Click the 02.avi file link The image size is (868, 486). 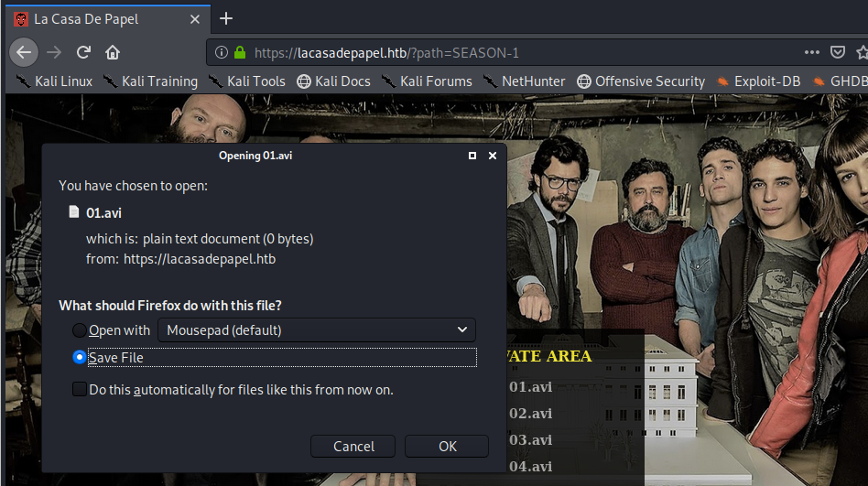(530, 413)
